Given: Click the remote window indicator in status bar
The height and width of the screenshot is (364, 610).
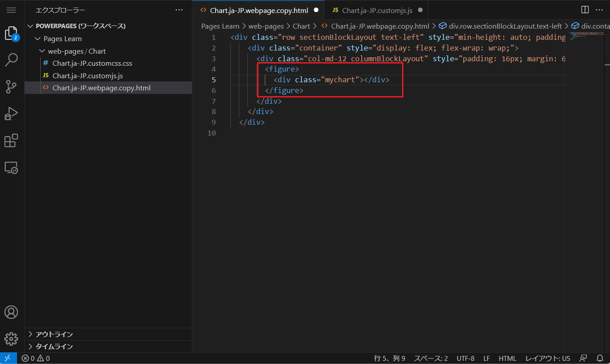Looking at the screenshot, I should pos(8,358).
